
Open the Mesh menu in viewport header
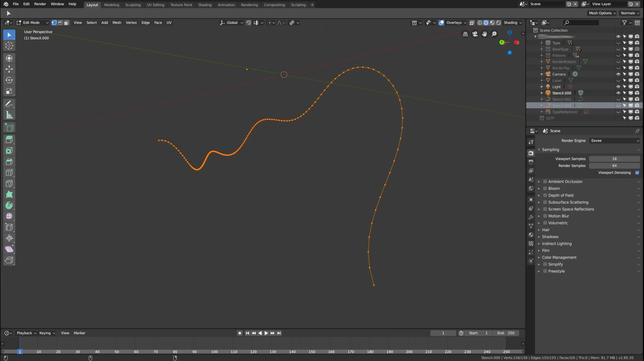(117, 23)
